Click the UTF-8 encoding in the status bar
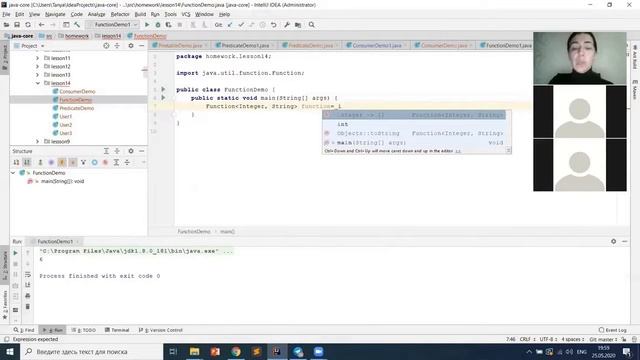640x360 pixels. pyautogui.click(x=549, y=339)
